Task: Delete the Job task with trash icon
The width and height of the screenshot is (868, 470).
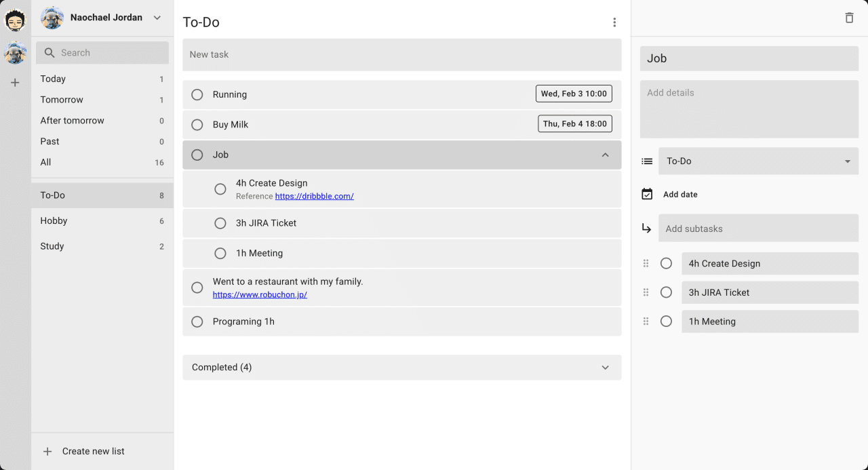Action: click(x=849, y=18)
